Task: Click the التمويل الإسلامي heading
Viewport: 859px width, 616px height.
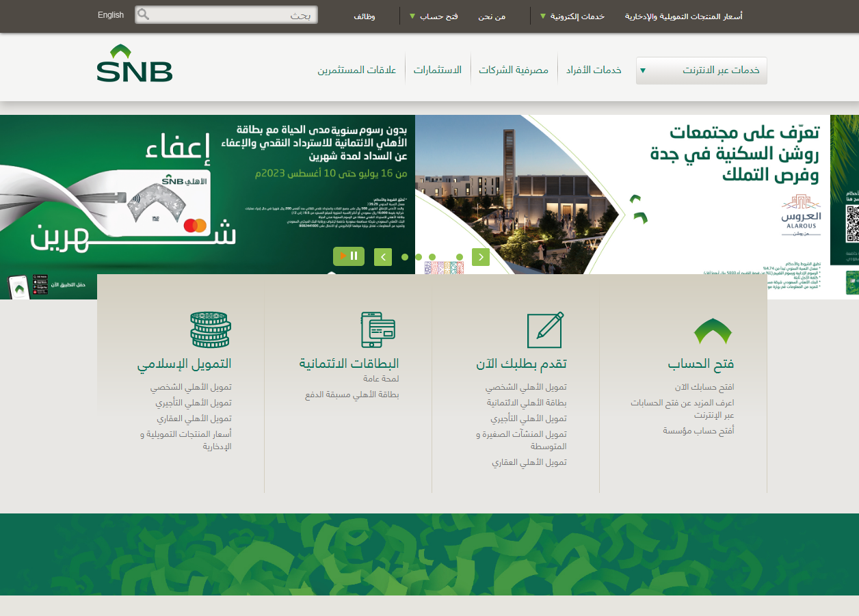Action: (x=185, y=364)
